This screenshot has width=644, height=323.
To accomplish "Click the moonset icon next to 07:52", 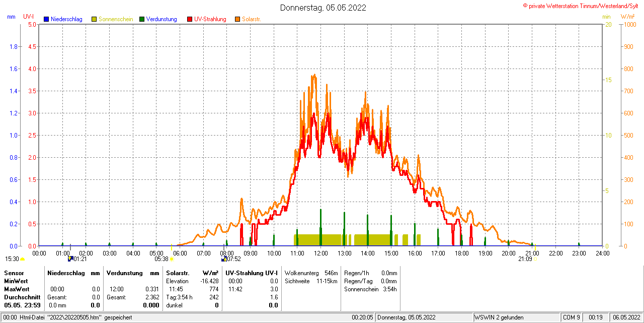I will [x=224, y=259].
